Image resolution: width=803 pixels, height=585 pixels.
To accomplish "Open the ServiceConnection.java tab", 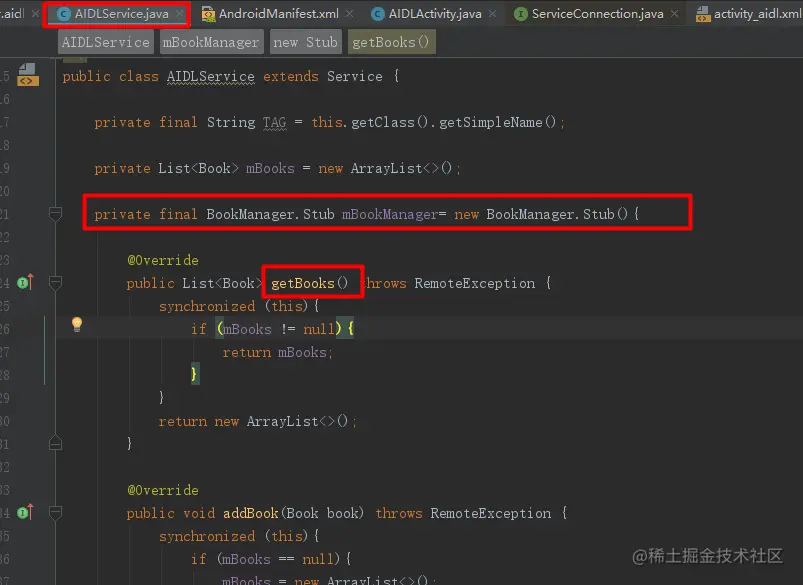I will coord(597,14).
